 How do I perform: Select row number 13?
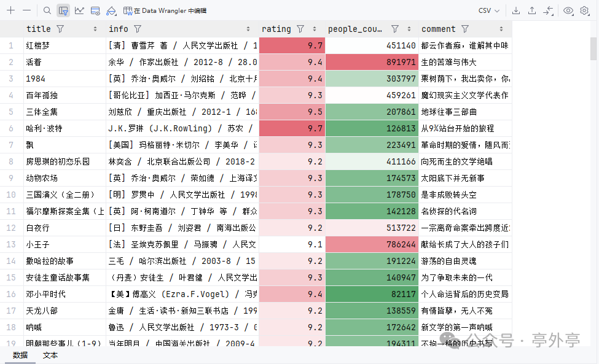[x=11, y=244]
